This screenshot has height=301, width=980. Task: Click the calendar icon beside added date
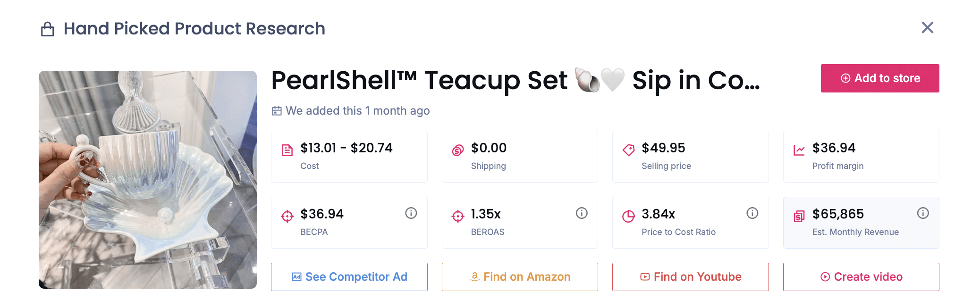click(x=277, y=111)
